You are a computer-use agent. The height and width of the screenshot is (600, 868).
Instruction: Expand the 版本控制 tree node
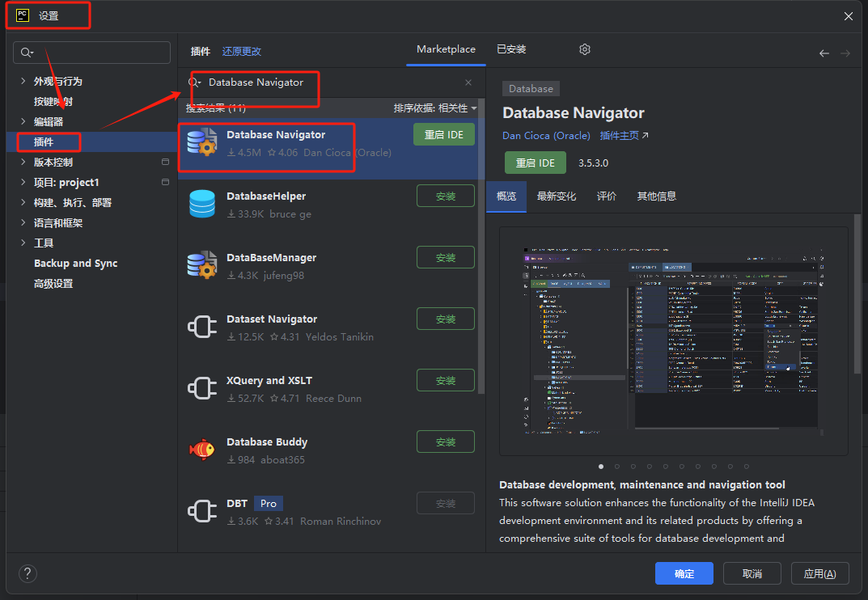pos(23,162)
